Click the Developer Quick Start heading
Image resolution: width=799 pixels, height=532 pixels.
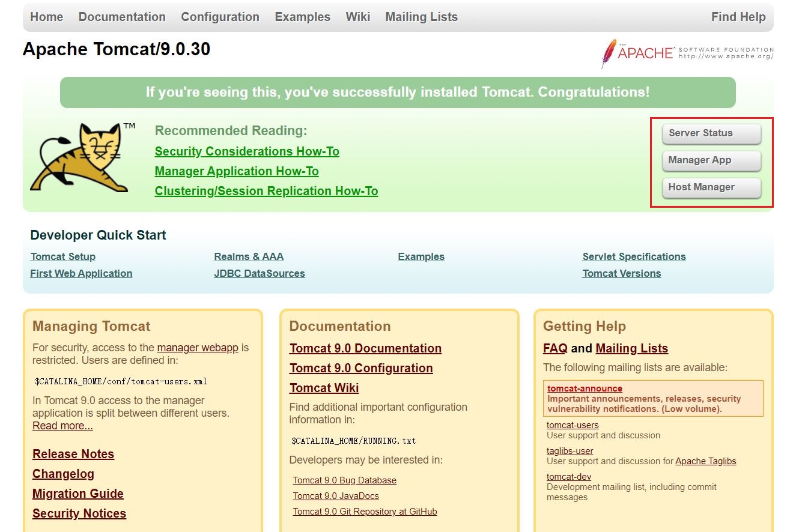(x=99, y=235)
